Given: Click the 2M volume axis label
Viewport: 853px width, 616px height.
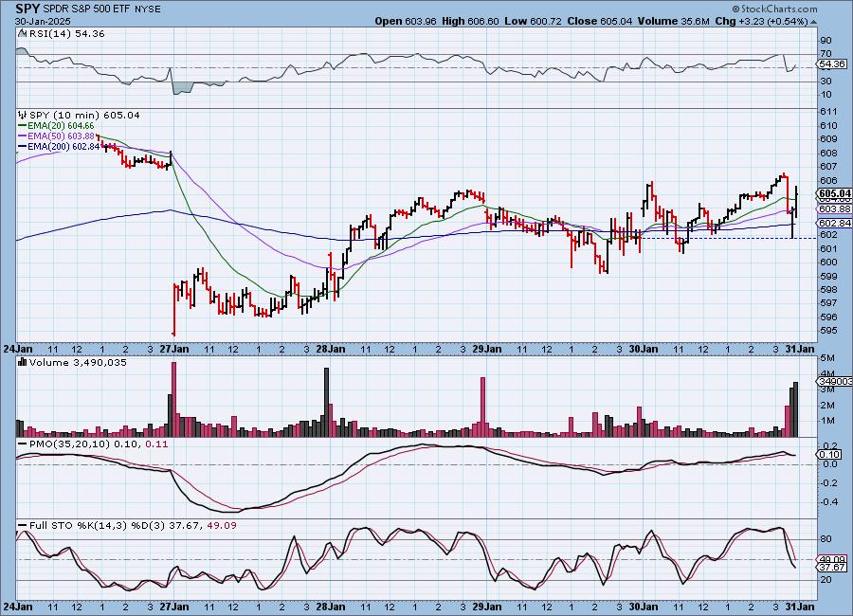Looking at the screenshot, I should click(x=827, y=405).
